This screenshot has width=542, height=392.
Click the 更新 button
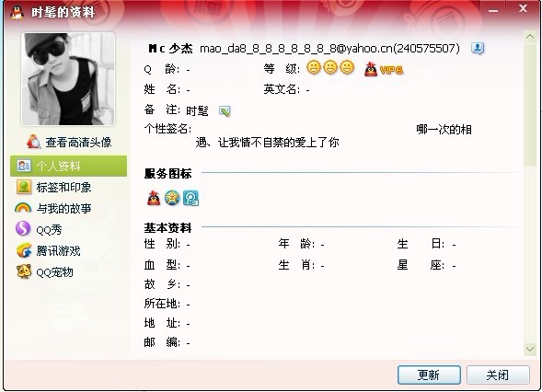429,375
